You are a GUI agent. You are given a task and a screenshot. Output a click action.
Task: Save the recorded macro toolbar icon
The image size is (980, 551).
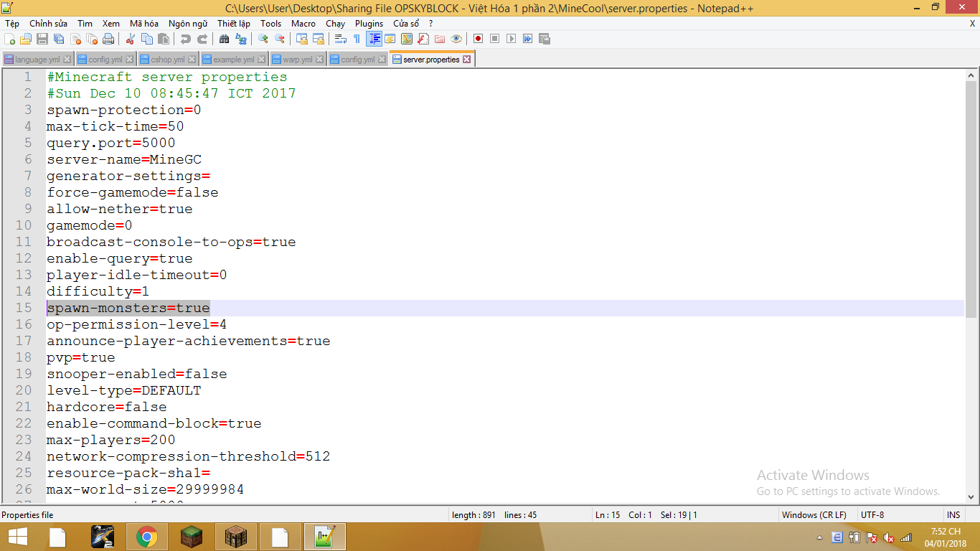tap(545, 39)
